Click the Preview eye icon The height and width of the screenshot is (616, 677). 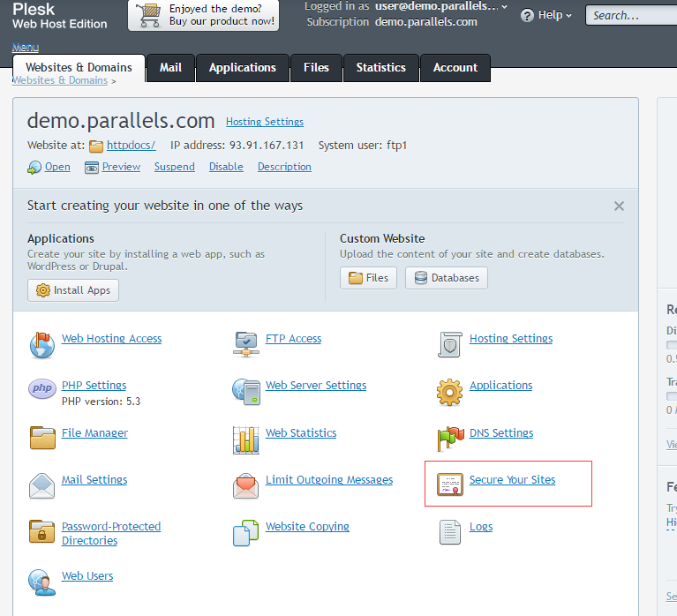click(92, 168)
